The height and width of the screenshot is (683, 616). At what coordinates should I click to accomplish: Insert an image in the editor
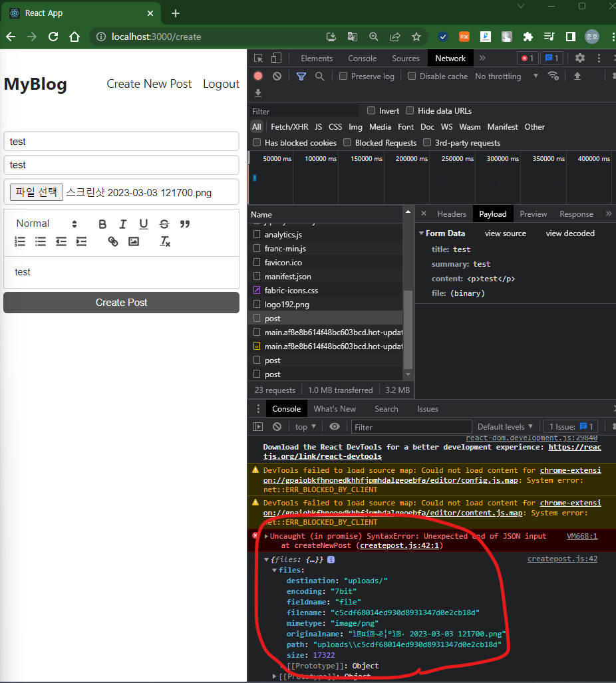[x=134, y=241]
